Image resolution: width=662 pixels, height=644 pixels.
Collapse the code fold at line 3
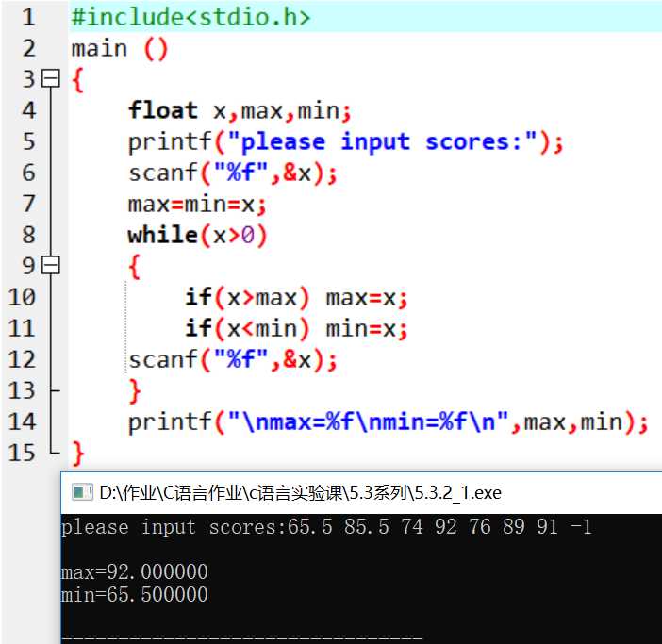coord(51,78)
